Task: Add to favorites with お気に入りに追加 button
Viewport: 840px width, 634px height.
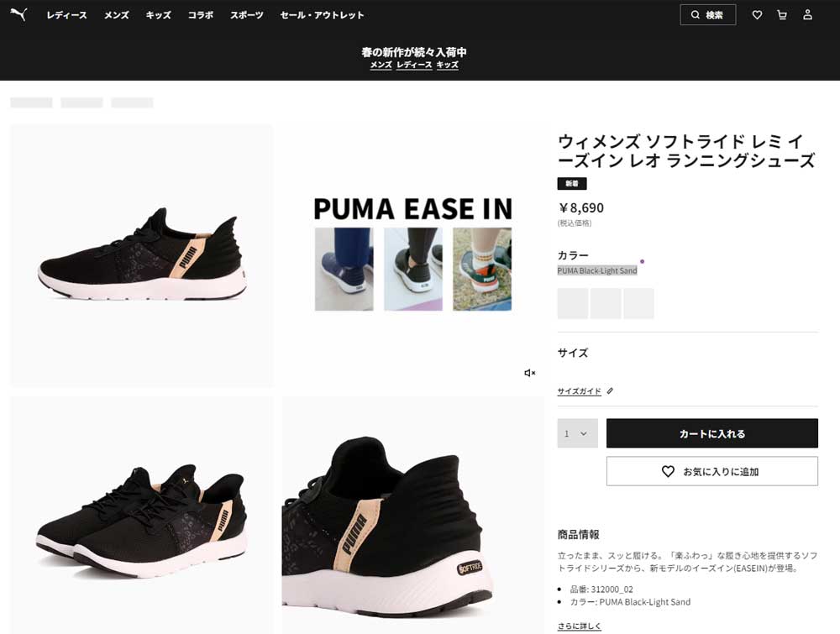Action: click(712, 471)
